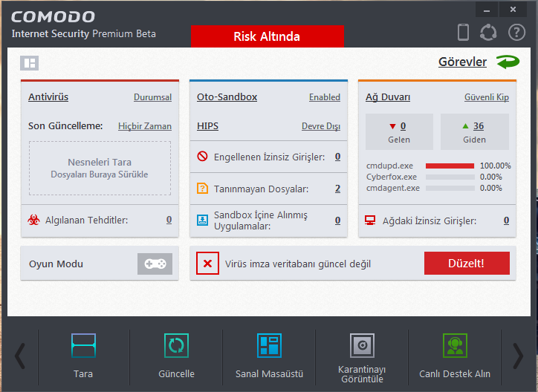Run update with the Güncelle icon
538x392 pixels.
pos(176,345)
